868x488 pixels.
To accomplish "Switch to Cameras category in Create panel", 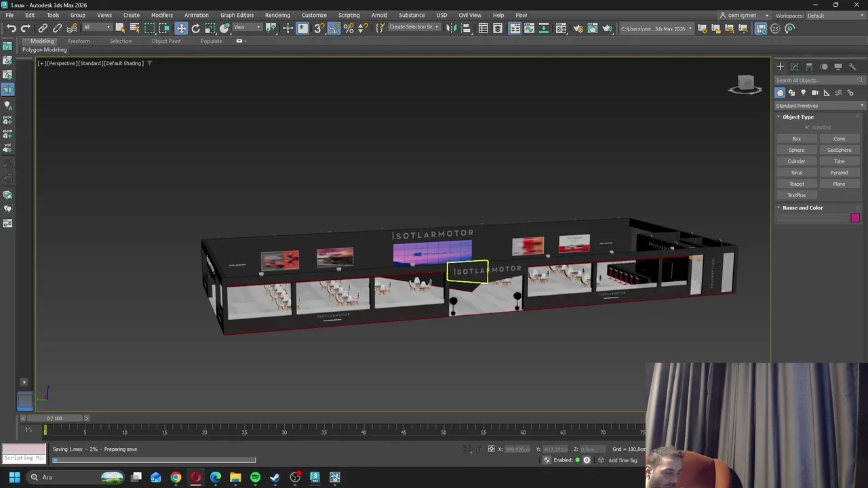I will (x=815, y=93).
